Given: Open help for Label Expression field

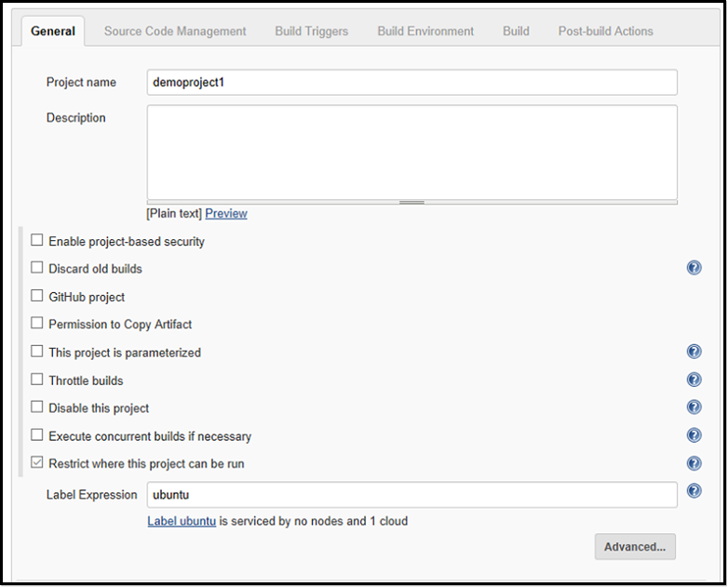Looking at the screenshot, I should (x=694, y=490).
